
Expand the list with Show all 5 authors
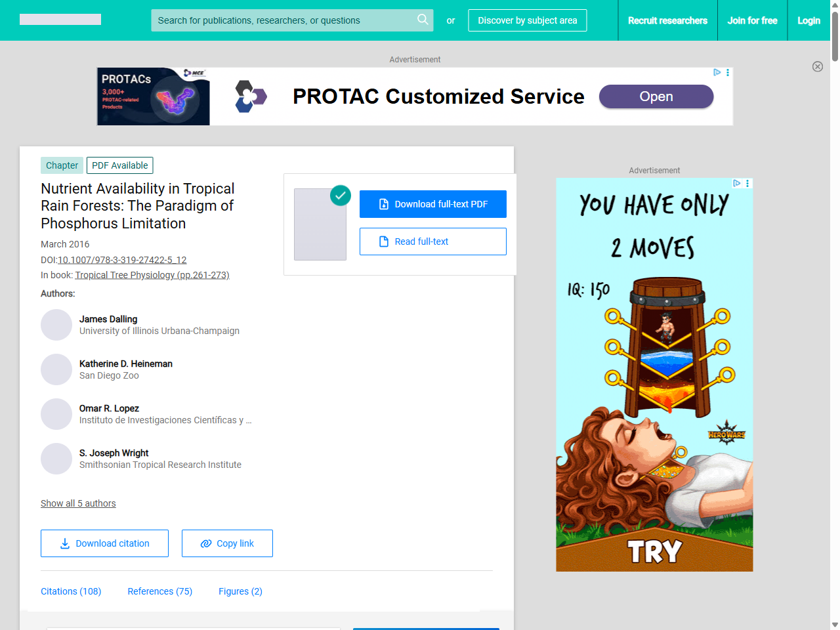78,503
